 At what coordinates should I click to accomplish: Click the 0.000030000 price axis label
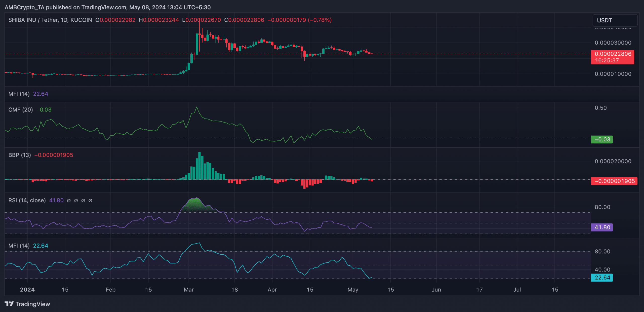point(613,43)
